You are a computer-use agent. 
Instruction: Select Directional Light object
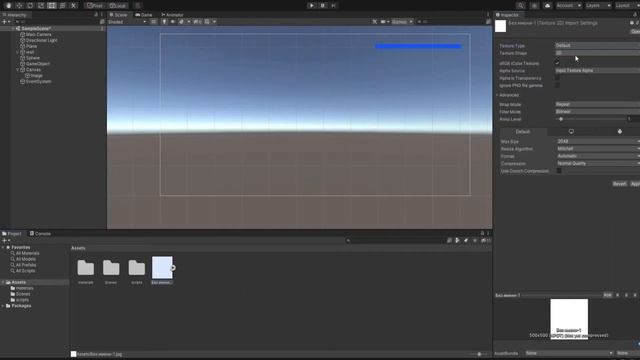[x=38, y=40]
